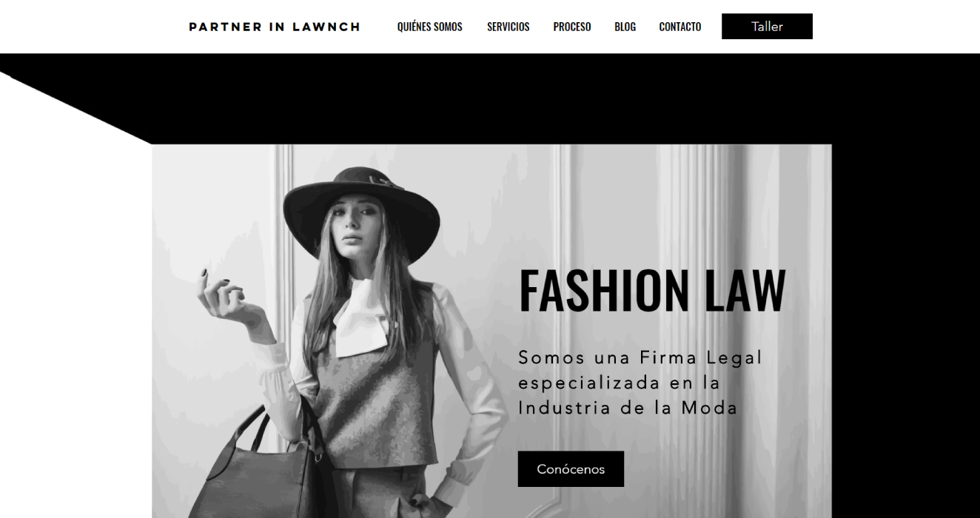
Task: Go to the Servicios menu item
Action: point(508,27)
